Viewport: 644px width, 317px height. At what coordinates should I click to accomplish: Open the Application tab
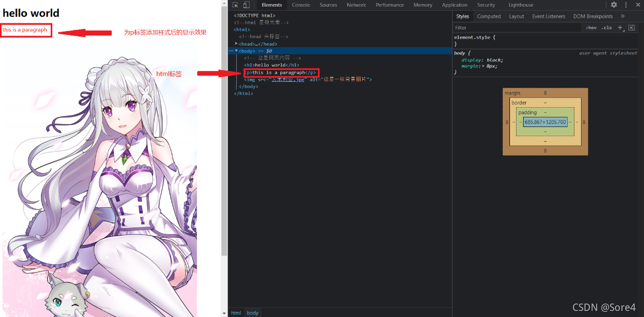pyautogui.click(x=455, y=5)
